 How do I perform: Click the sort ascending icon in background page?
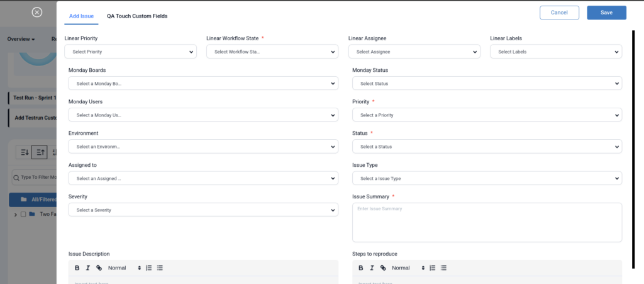[40, 152]
